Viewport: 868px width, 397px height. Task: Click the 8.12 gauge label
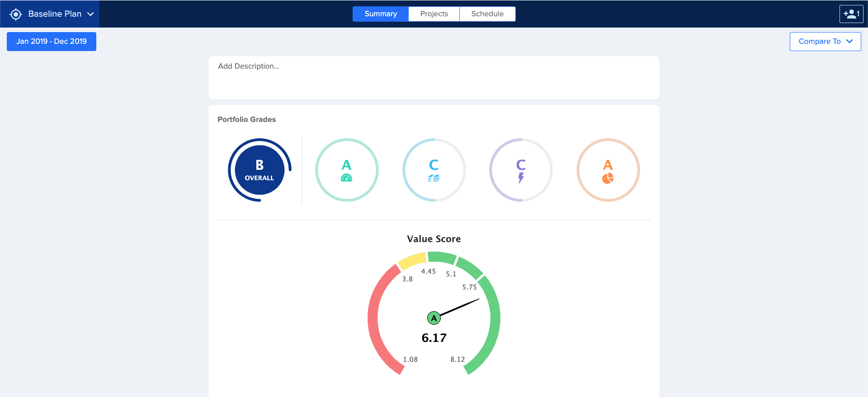(458, 360)
